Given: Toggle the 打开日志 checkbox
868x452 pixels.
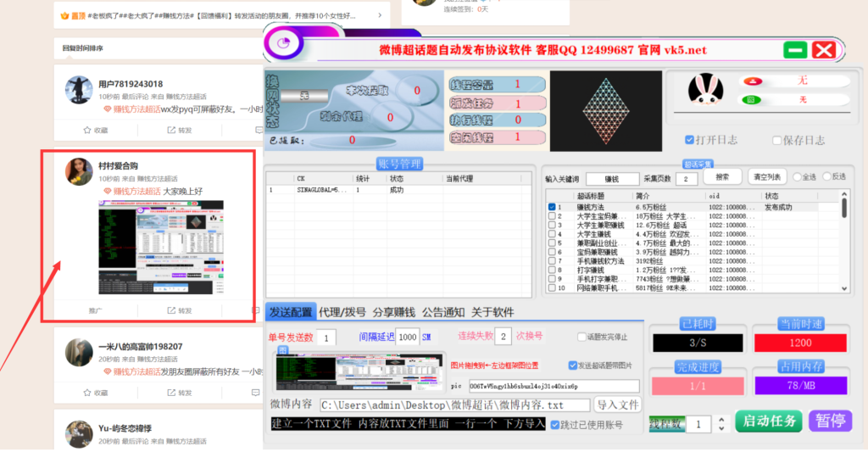Looking at the screenshot, I should pyautogui.click(x=690, y=140).
